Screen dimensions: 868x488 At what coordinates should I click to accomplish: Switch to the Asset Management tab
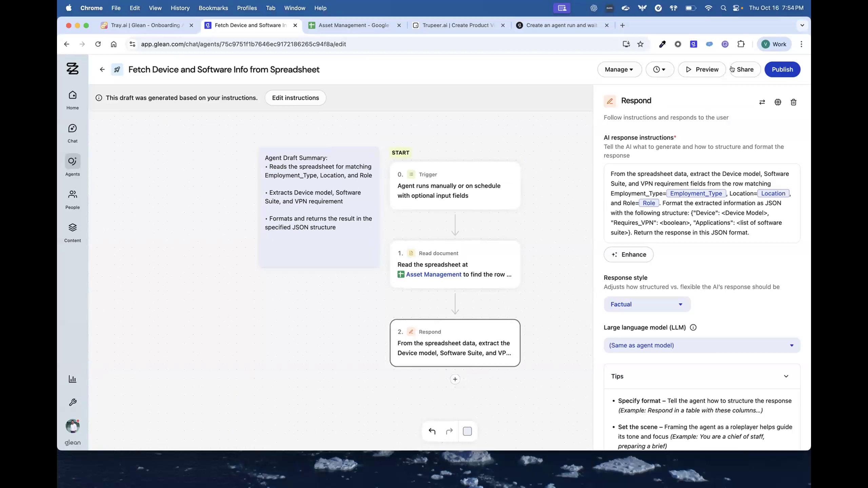tap(351, 25)
